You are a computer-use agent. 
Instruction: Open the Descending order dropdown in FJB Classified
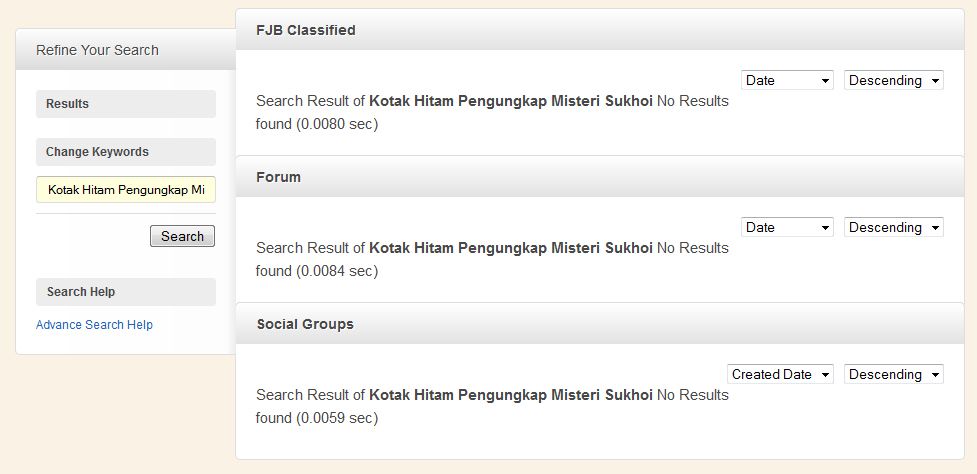pos(894,80)
